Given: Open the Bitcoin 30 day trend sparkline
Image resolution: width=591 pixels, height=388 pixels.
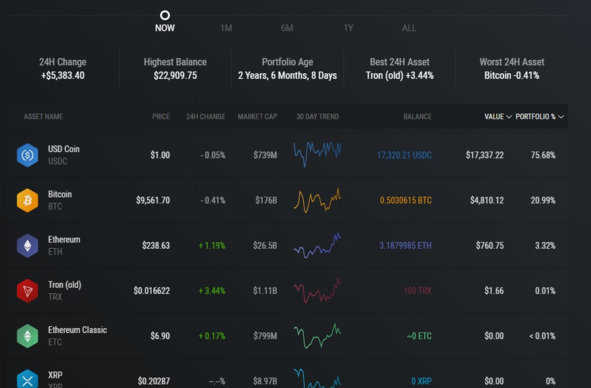Looking at the screenshot, I should pos(317,200).
